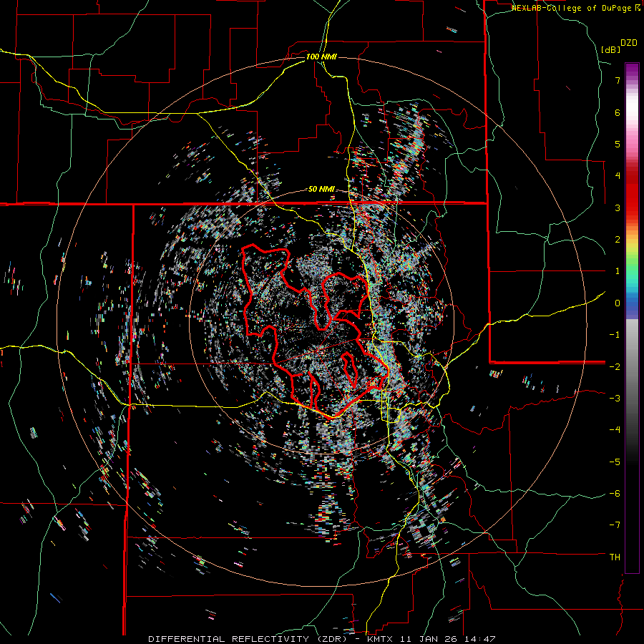Click the 0 dB scale value
Image resolution: width=644 pixels, height=644 pixels.
coord(618,303)
